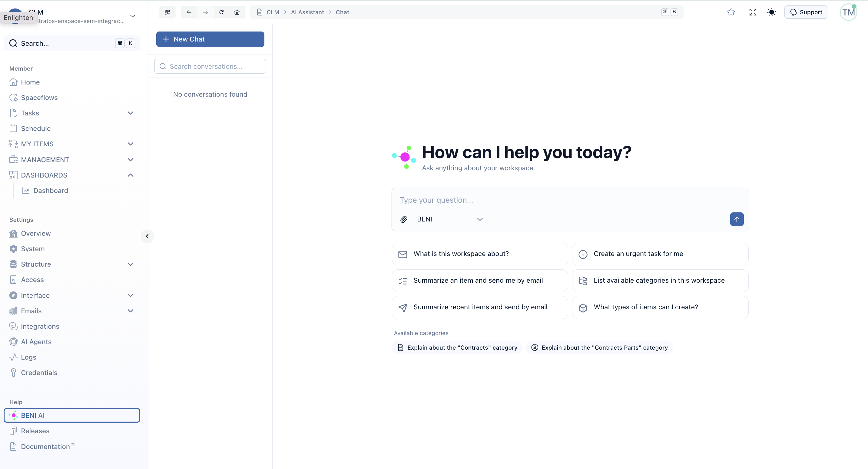This screenshot has height=469, width=868.
Task: Click the Search conversations field
Action: pyautogui.click(x=210, y=66)
